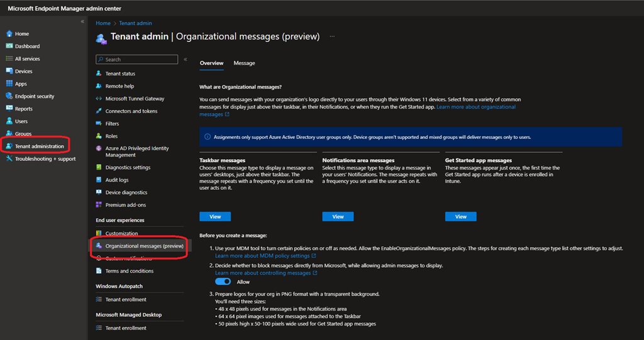
Task: Click the Home icon in left navigation
Action: coord(9,34)
